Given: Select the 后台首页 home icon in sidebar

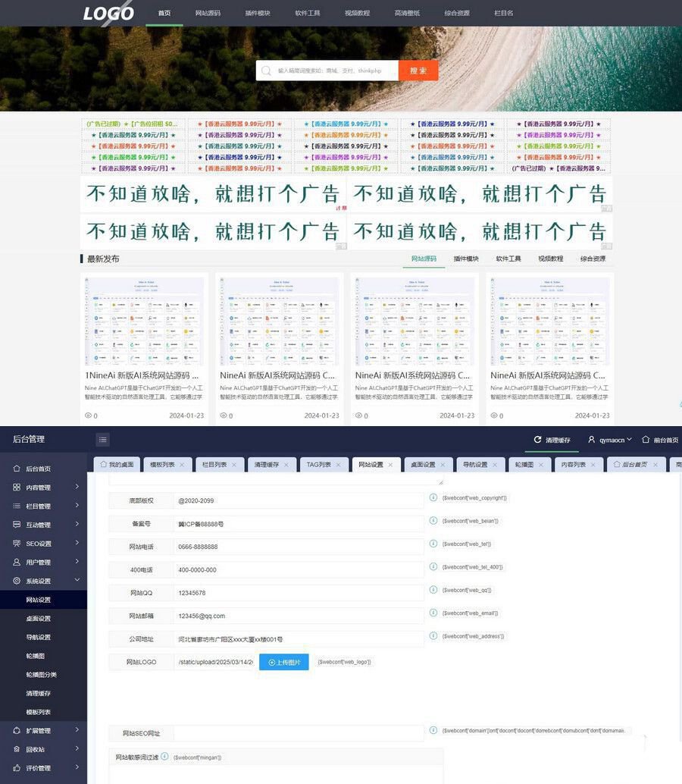Looking at the screenshot, I should 17,469.
